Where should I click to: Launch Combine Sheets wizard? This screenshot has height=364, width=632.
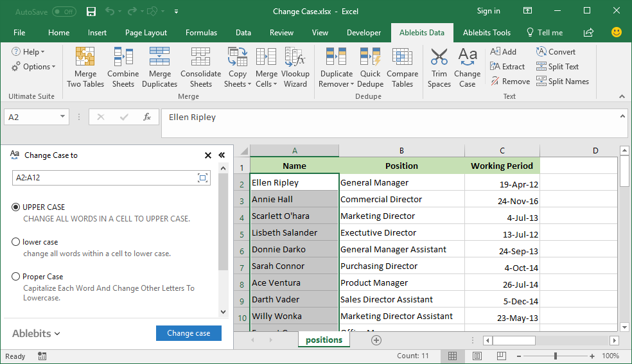click(x=123, y=67)
